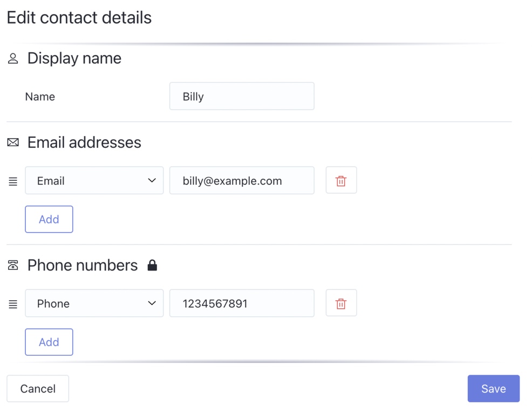
Task: Click the drag handle beside Phone row
Action: 13,304
